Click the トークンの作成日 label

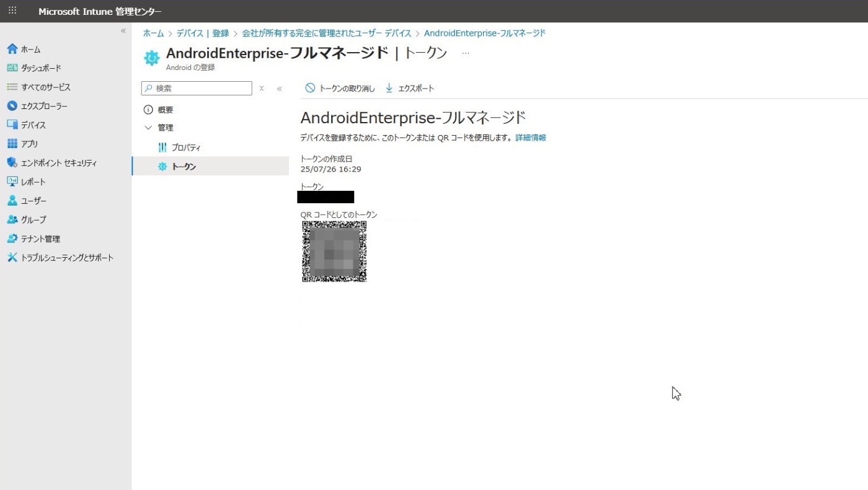(x=326, y=159)
